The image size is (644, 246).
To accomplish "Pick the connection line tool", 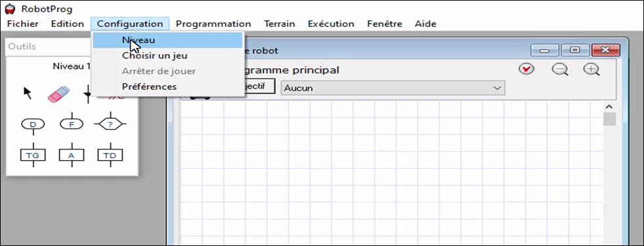I will (x=88, y=94).
